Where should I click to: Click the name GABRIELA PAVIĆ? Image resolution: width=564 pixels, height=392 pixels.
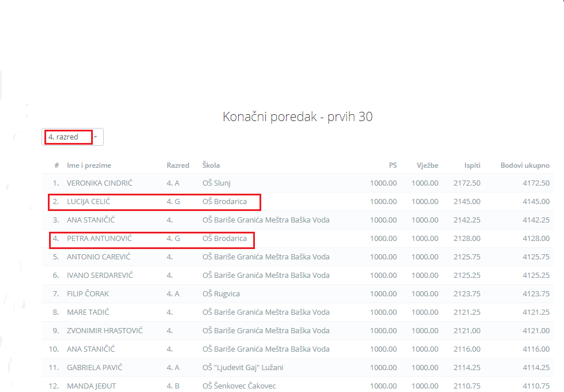tap(95, 368)
